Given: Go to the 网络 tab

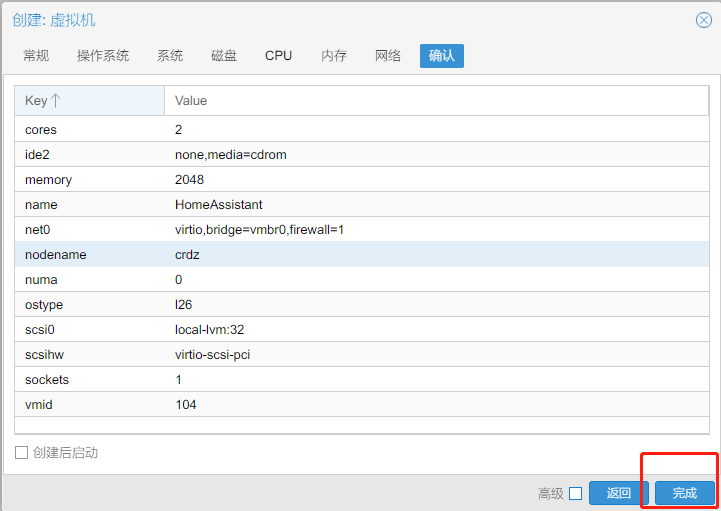Looking at the screenshot, I should point(388,56).
